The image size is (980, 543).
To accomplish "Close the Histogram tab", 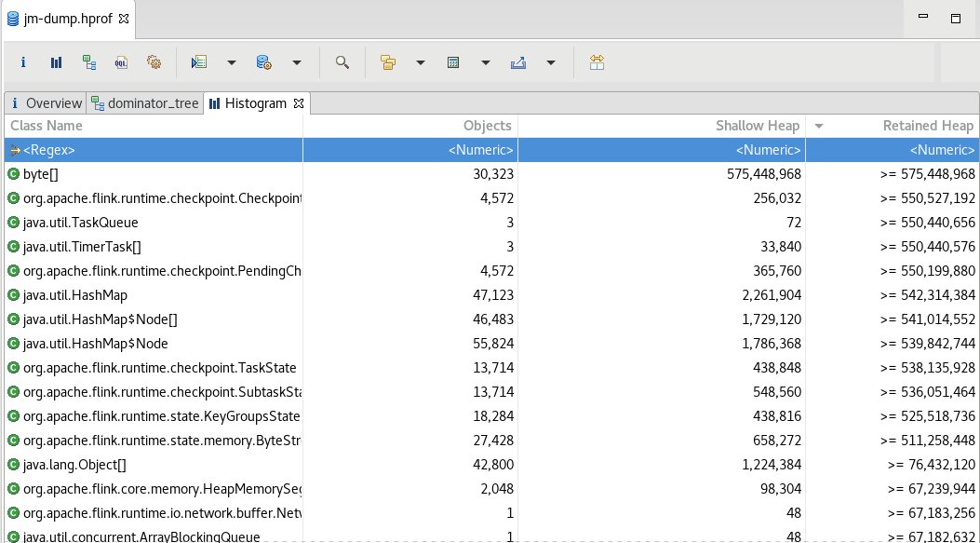I will [x=298, y=103].
